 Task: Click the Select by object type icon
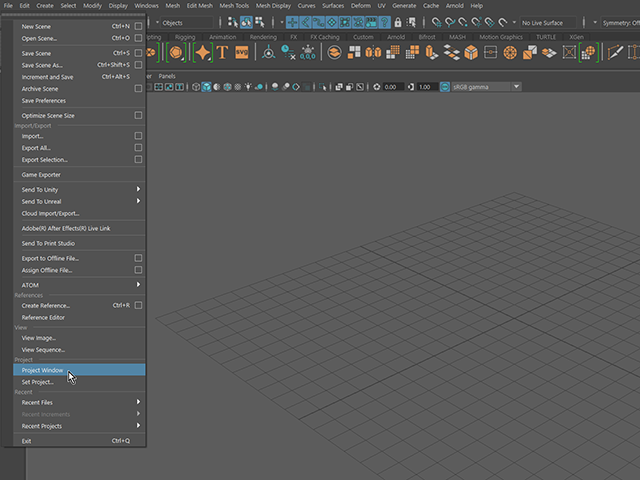(246, 22)
